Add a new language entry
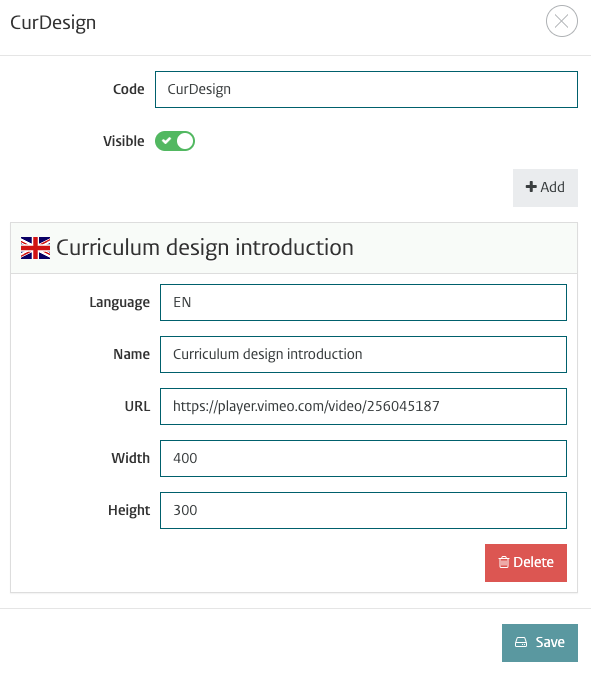This screenshot has width=591, height=674. 545,187
